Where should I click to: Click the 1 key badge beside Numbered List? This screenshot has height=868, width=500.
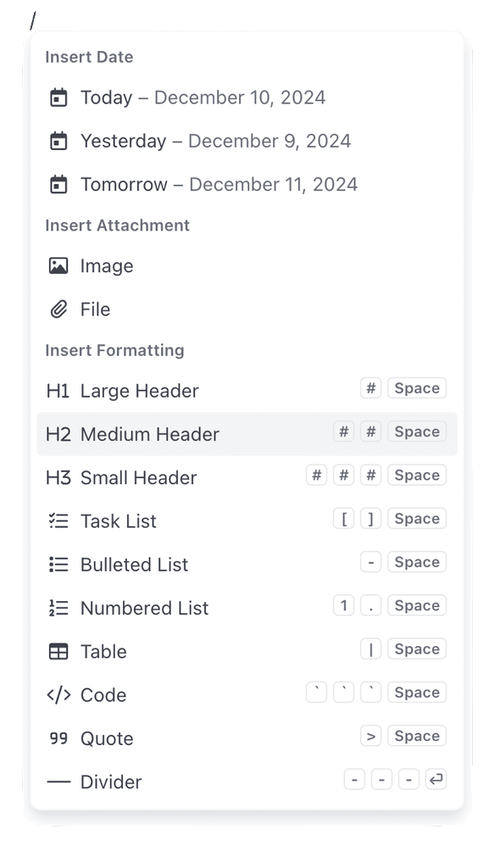coord(343,605)
